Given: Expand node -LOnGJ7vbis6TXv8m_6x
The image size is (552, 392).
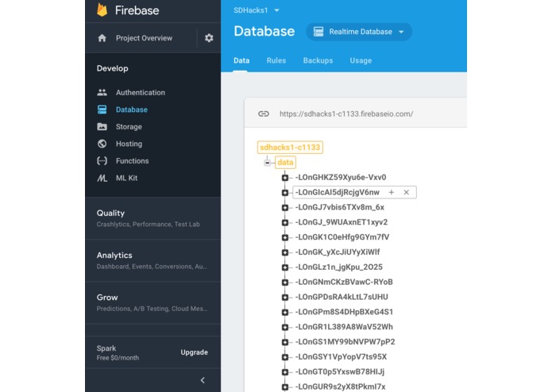Looking at the screenshot, I should [285, 207].
